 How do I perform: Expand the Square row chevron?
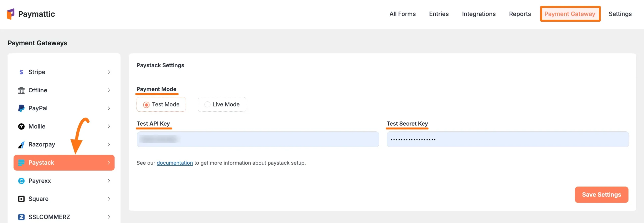(x=109, y=199)
